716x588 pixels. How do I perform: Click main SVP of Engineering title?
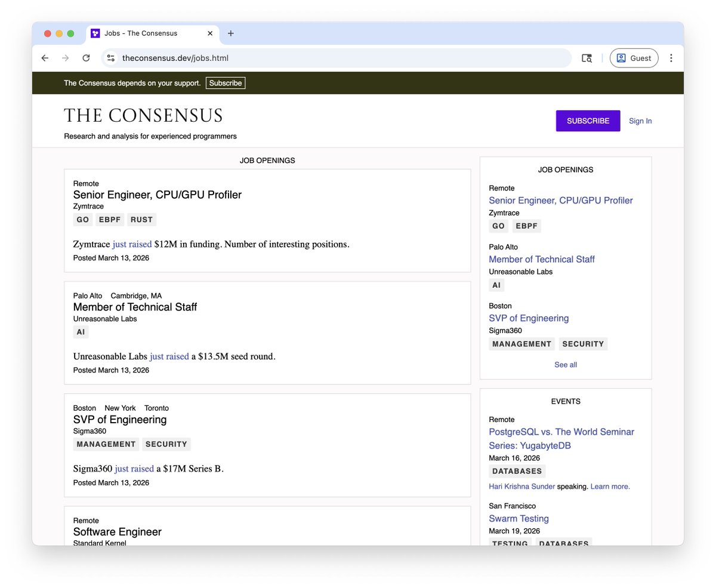pyautogui.click(x=120, y=420)
